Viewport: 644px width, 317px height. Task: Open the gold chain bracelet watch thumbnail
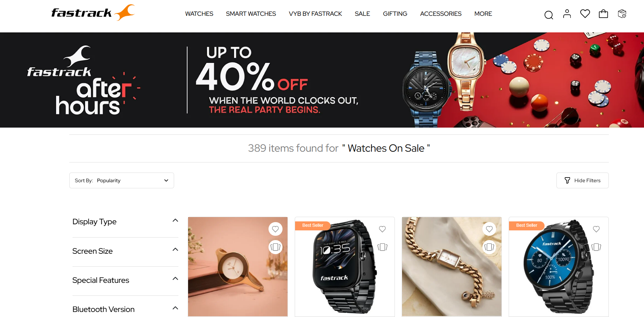(x=452, y=266)
